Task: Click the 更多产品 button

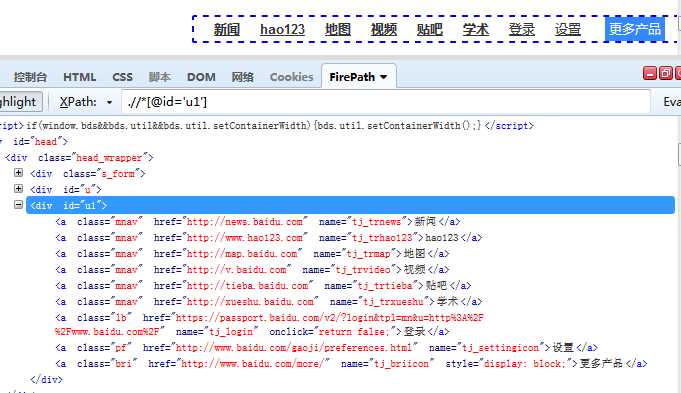Action: (x=635, y=29)
